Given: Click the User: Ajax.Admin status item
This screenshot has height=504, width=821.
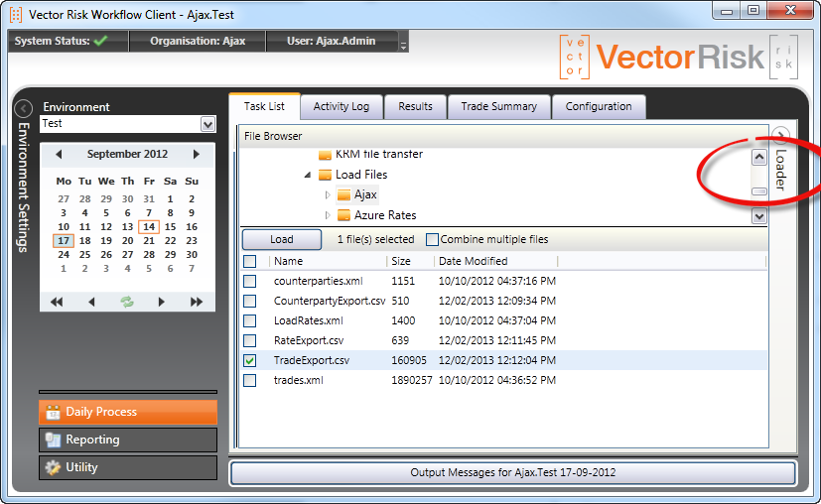Looking at the screenshot, I should 331,41.
